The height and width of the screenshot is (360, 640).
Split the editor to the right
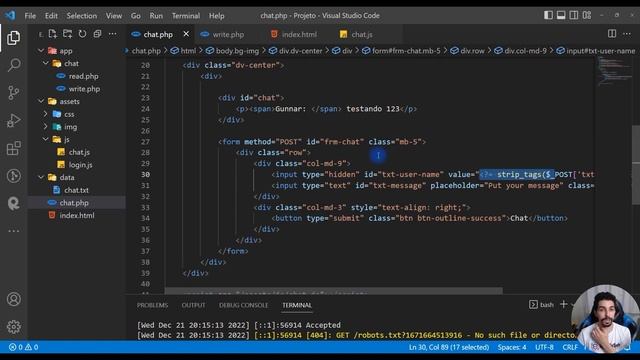click(612, 34)
